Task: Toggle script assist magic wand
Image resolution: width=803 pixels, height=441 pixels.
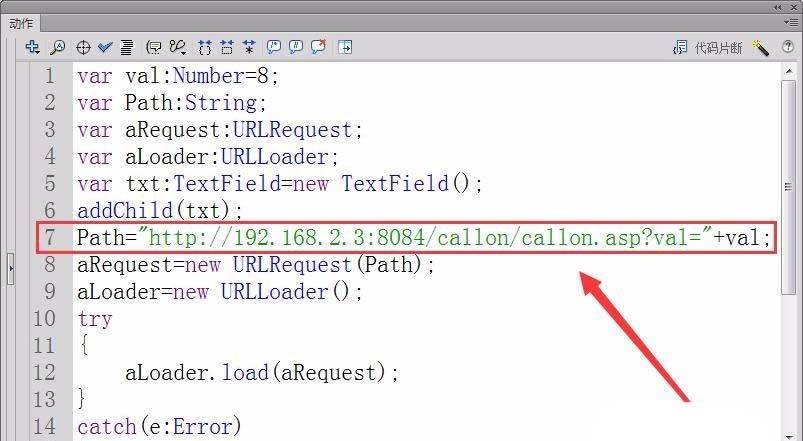Action: 760,48
